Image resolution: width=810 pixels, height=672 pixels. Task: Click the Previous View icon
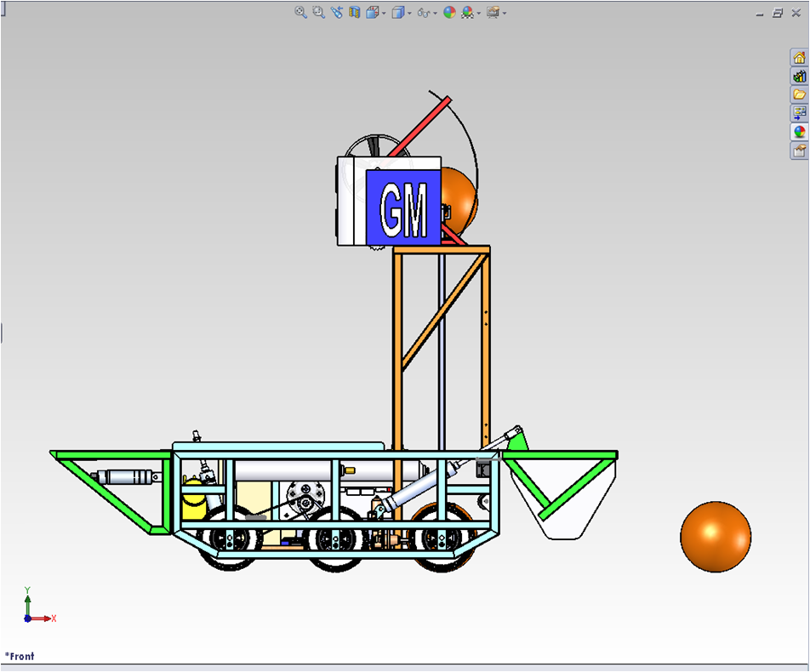click(x=337, y=12)
